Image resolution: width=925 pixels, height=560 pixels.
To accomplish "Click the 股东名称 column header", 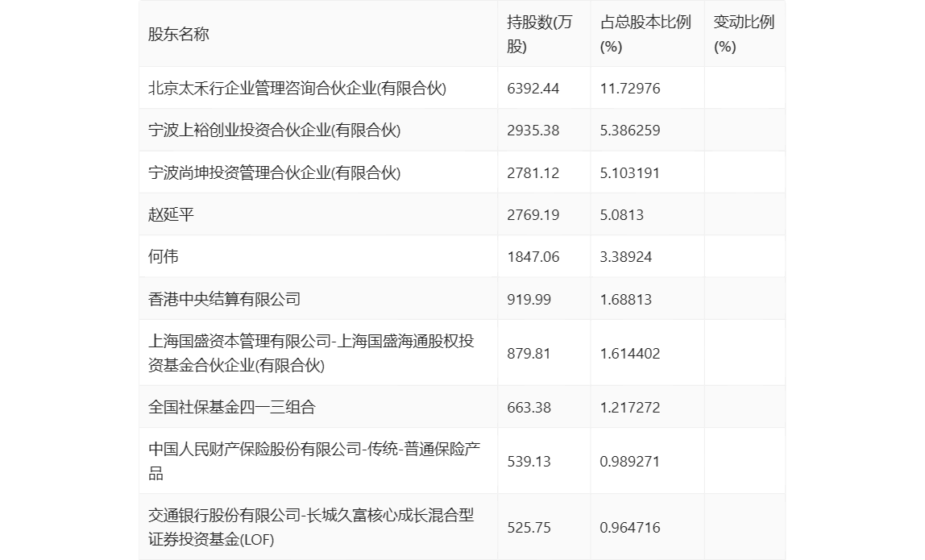I will click(179, 34).
